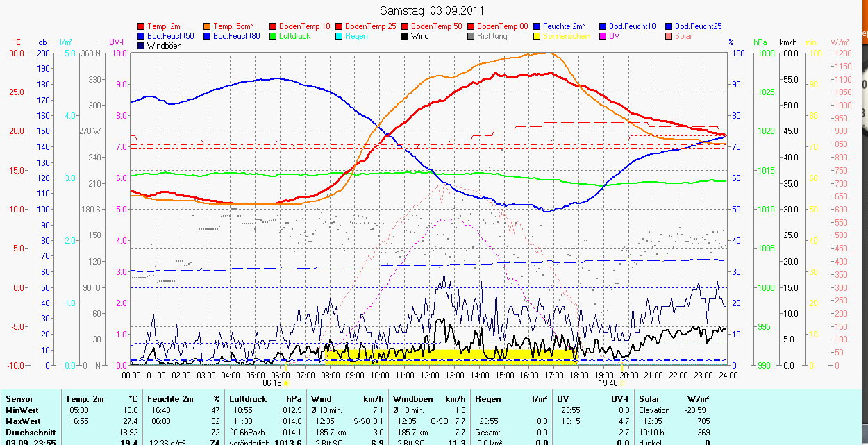Select the BodenTemp 25 legend label
This screenshot has height=445, width=868.
(x=370, y=26)
